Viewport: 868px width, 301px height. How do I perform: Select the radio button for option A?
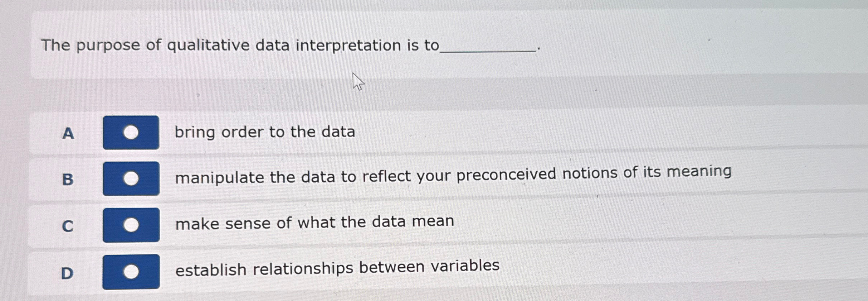point(131,133)
